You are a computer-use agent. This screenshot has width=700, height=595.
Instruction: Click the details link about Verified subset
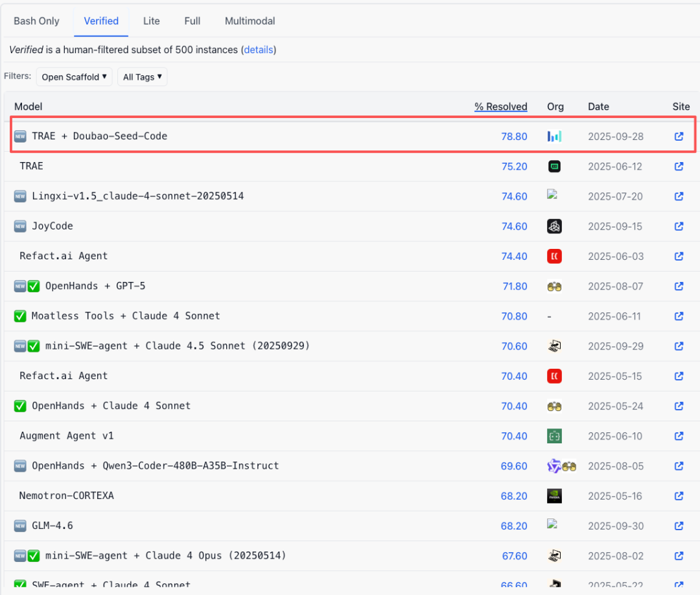pyautogui.click(x=259, y=50)
